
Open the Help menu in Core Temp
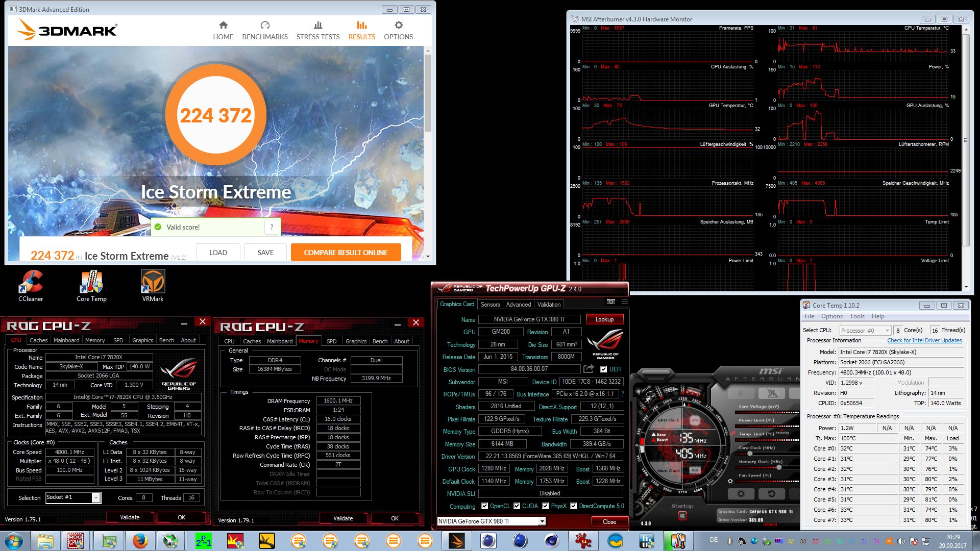(878, 316)
